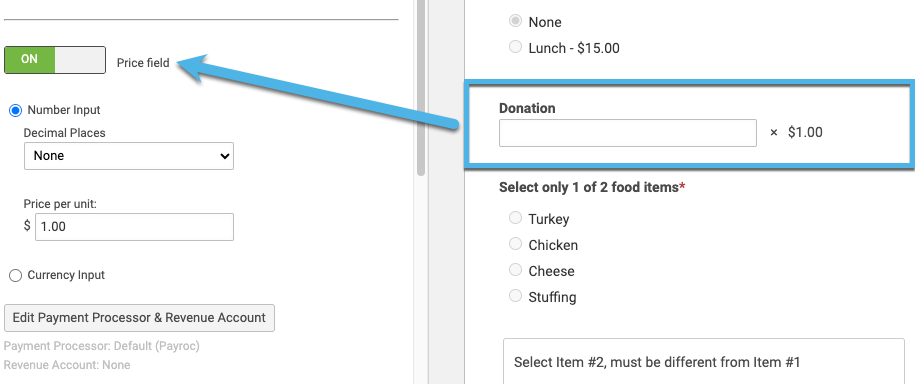Choose the Turkey radio option
Viewport: 915px width, 384px height.
click(x=515, y=218)
